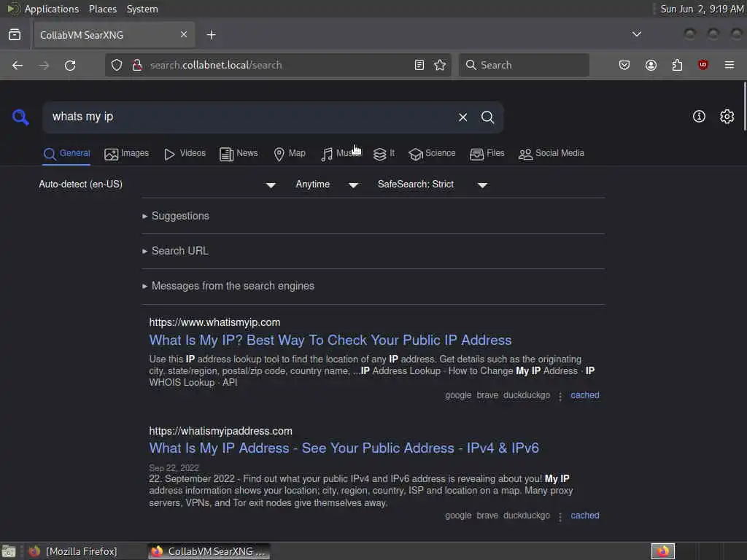Image resolution: width=747 pixels, height=560 pixels.
Task: Switch to Science search category
Action: 432,153
